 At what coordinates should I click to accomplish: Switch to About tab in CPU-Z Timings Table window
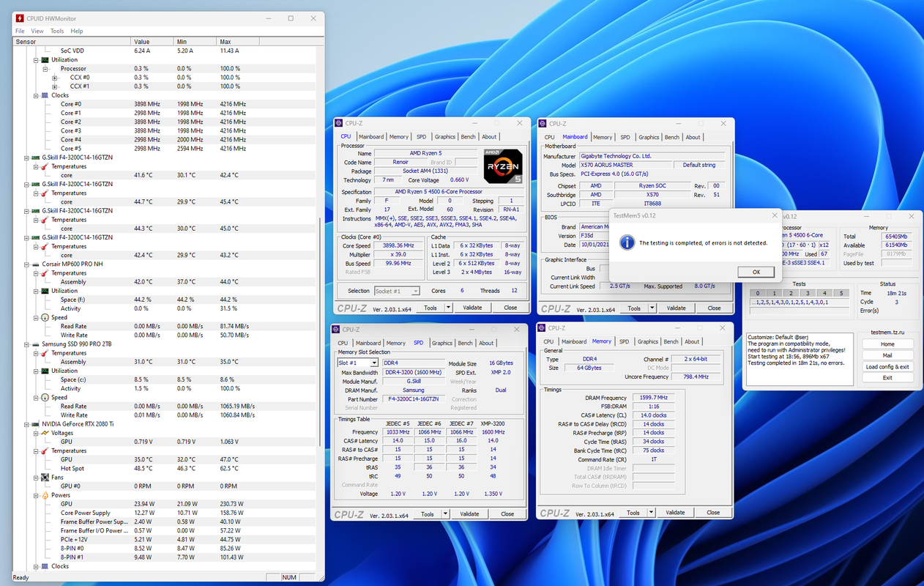pos(486,343)
